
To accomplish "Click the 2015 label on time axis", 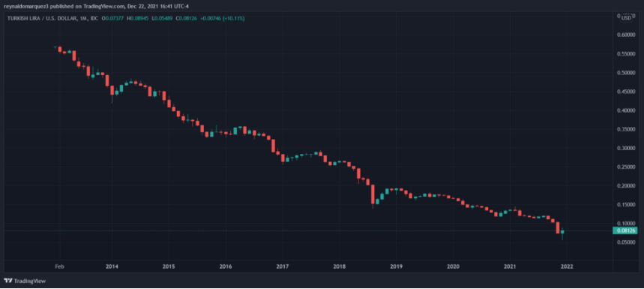I will [x=169, y=266].
